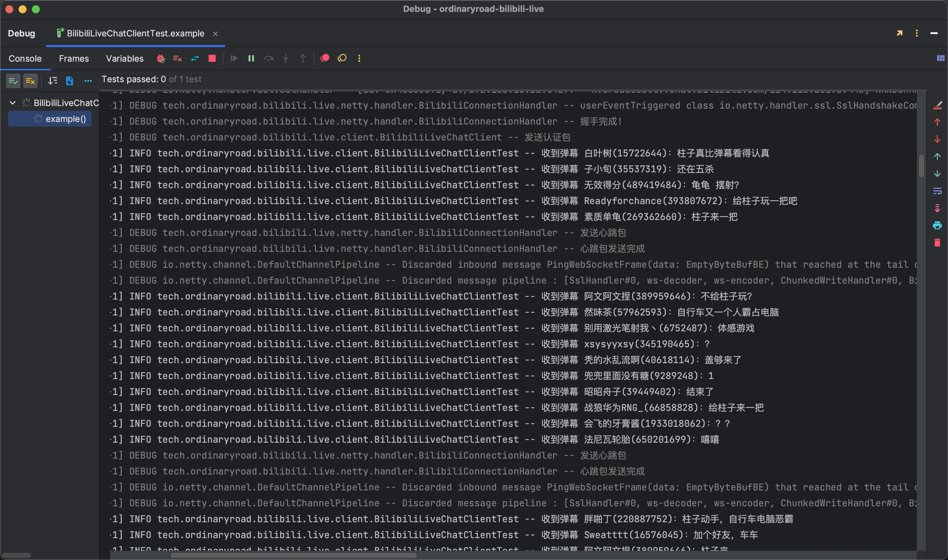The height and width of the screenshot is (560, 948).
Task: Toggle Show Passed tests filter
Action: coord(13,81)
